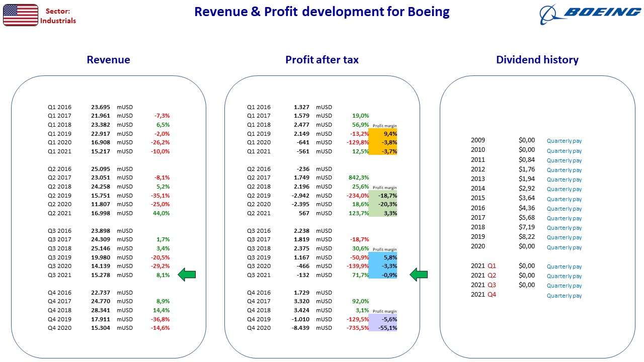Select Q2 2019 profit value -2.942
644x362 pixels.
[x=300, y=196]
